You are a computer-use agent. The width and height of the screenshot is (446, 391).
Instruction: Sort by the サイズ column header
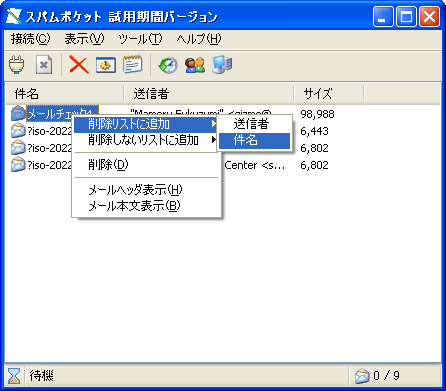329,93
